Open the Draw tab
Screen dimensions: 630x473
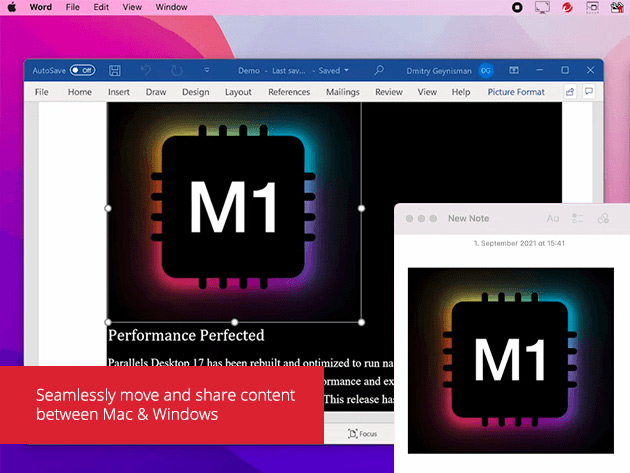pyautogui.click(x=156, y=92)
